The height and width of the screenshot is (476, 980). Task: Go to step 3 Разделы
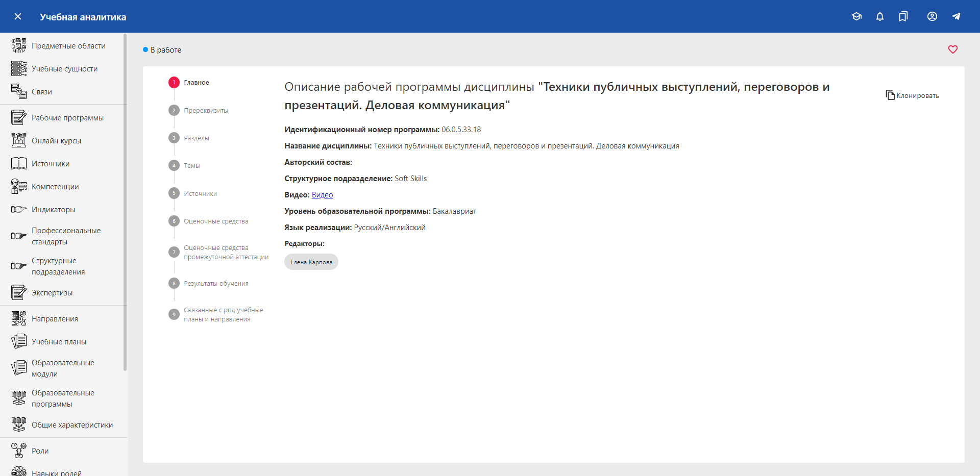coord(189,138)
